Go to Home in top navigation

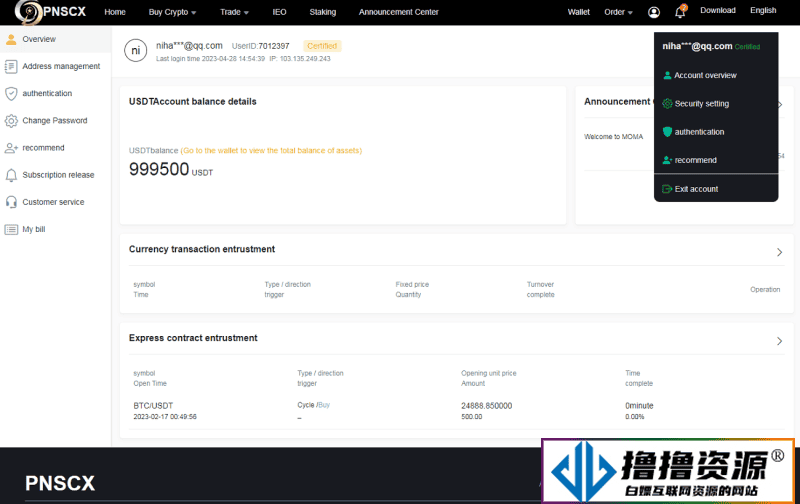click(115, 12)
